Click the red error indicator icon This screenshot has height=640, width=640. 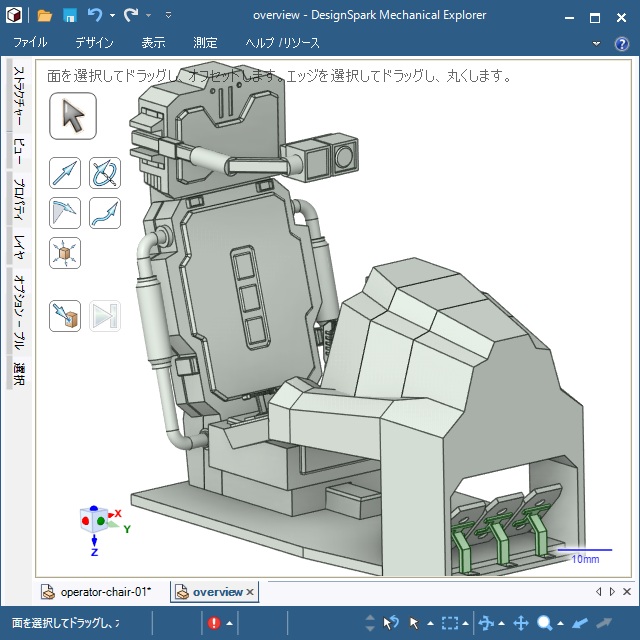214,623
